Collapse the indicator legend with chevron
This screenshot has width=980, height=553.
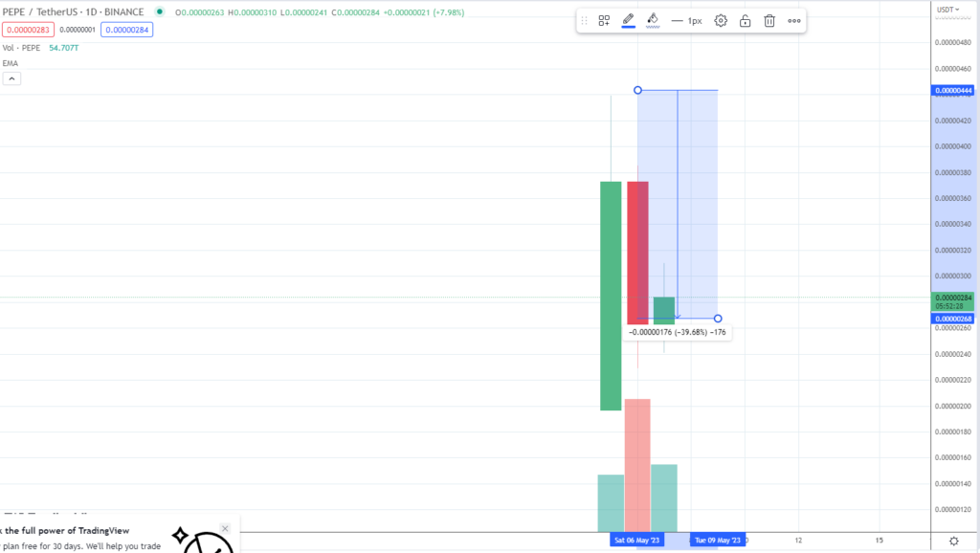[11, 78]
